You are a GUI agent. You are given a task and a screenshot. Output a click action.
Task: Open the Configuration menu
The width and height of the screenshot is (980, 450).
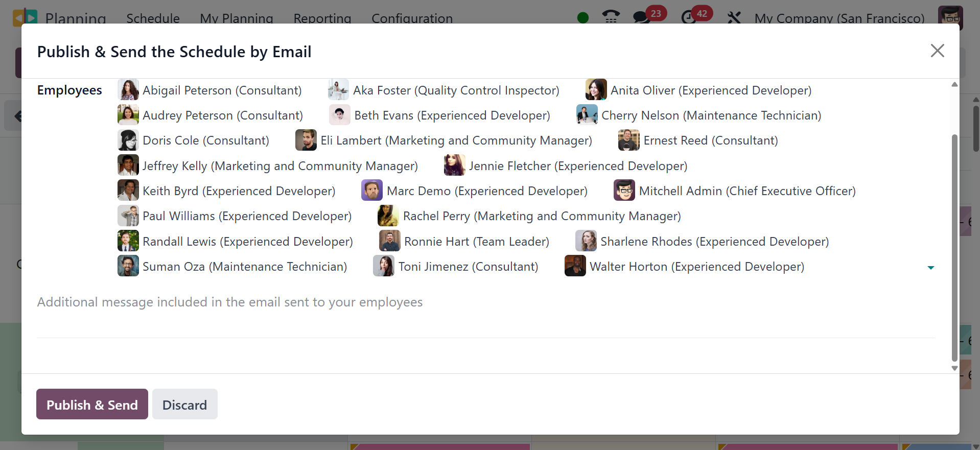point(412,18)
